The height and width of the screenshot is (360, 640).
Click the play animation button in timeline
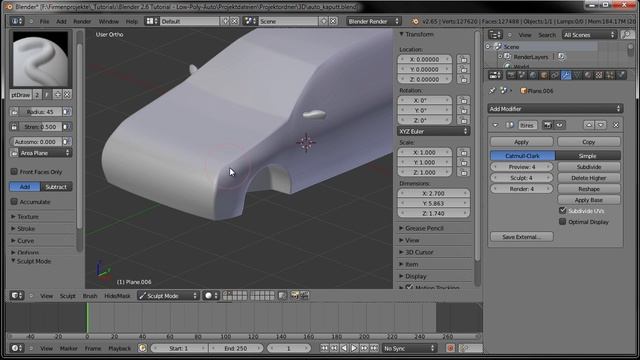[354, 348]
